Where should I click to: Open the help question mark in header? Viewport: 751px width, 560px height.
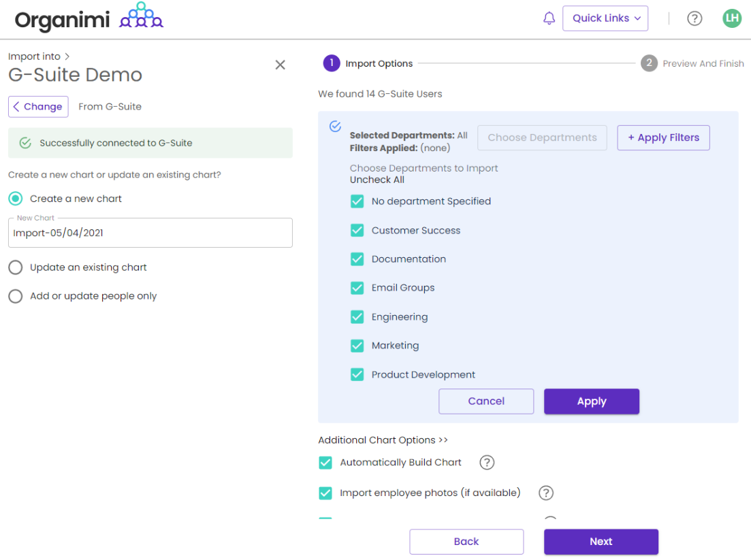click(694, 18)
